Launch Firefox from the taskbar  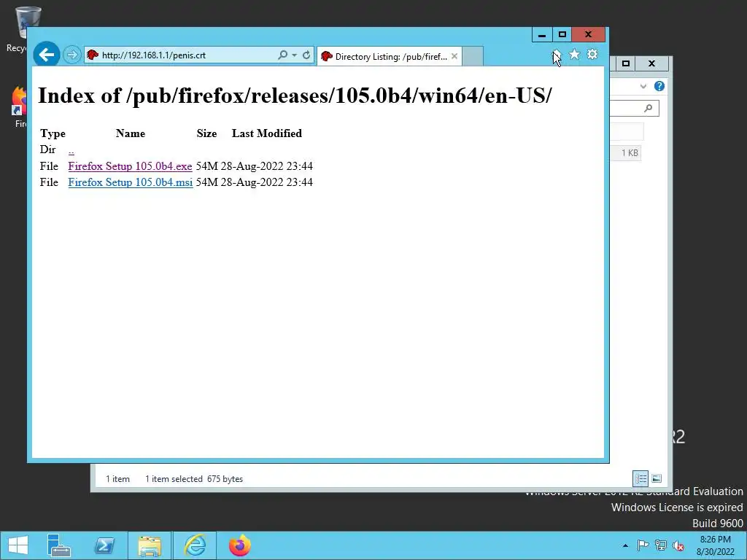(239, 545)
